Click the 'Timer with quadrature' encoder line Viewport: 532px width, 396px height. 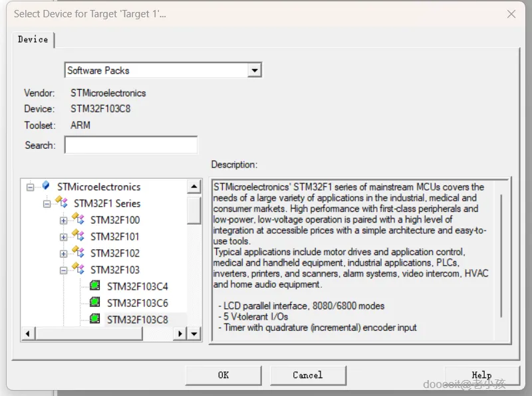tap(317, 328)
